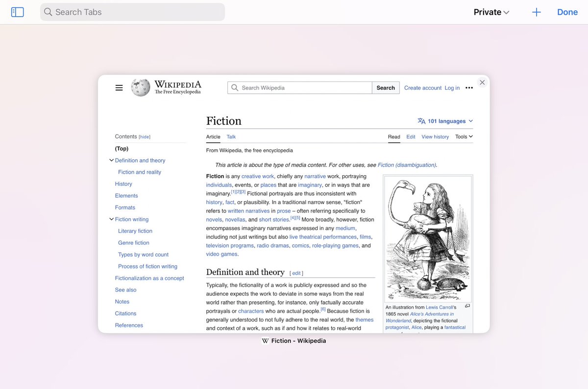
Task: Open the live theatrical performances link
Action: pyautogui.click(x=323, y=237)
